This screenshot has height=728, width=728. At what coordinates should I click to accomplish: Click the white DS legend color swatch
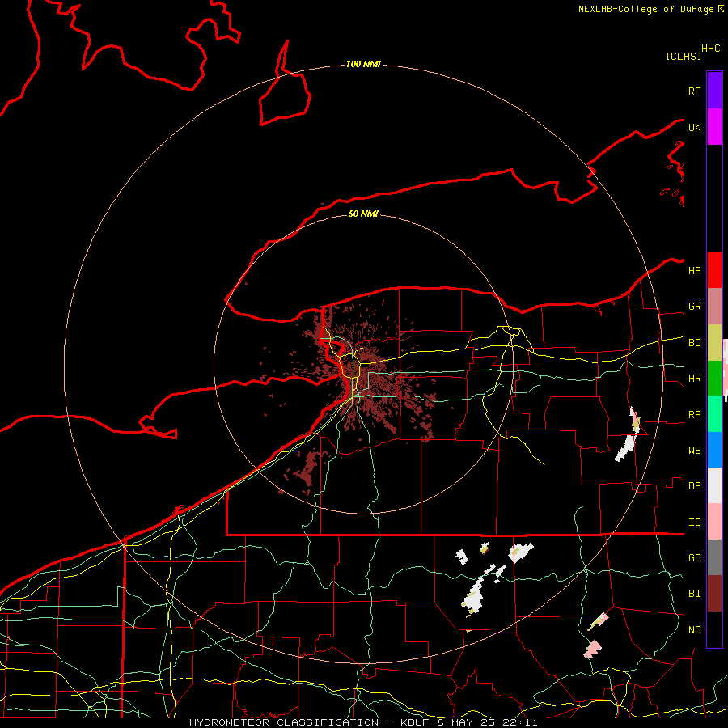[x=714, y=485]
